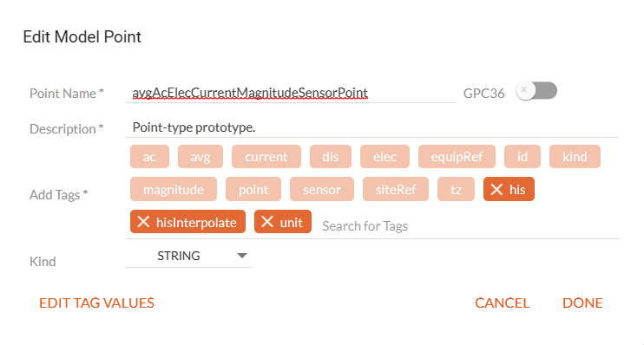
Task: Cancel the Edit Model Point dialog
Action: coord(502,303)
